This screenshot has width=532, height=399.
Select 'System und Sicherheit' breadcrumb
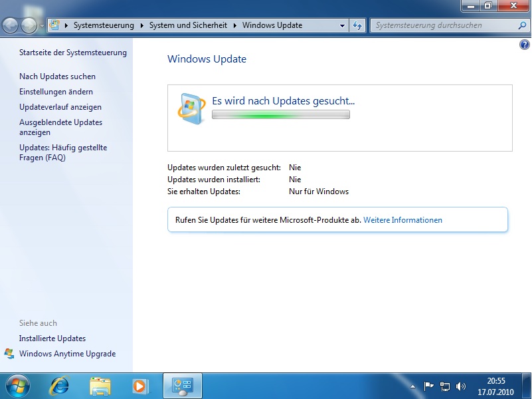188,25
